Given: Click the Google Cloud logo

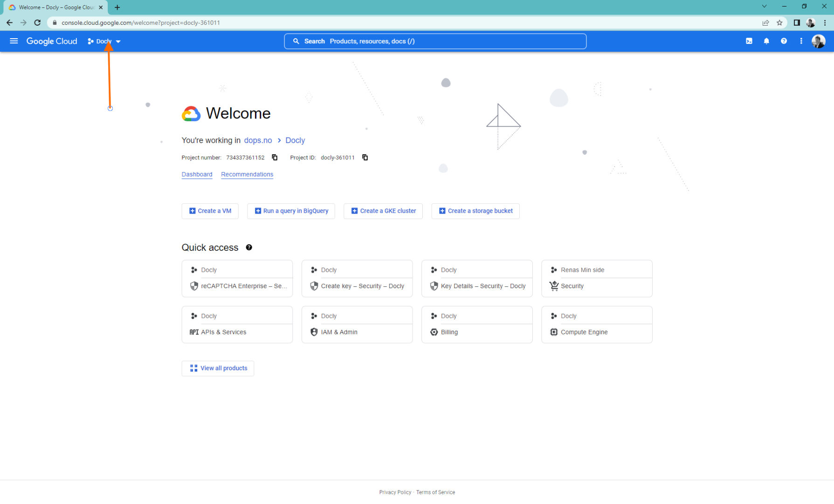Looking at the screenshot, I should point(51,41).
